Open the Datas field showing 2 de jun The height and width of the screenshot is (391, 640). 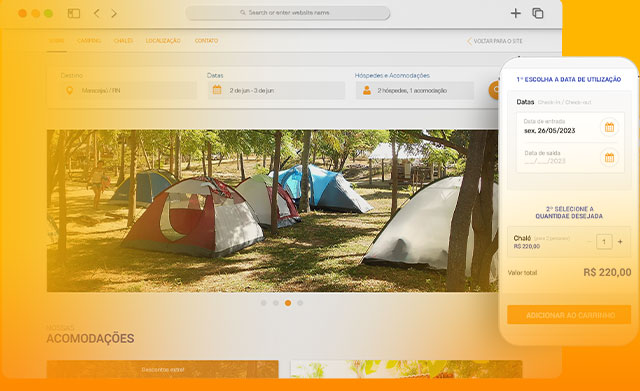point(276,90)
